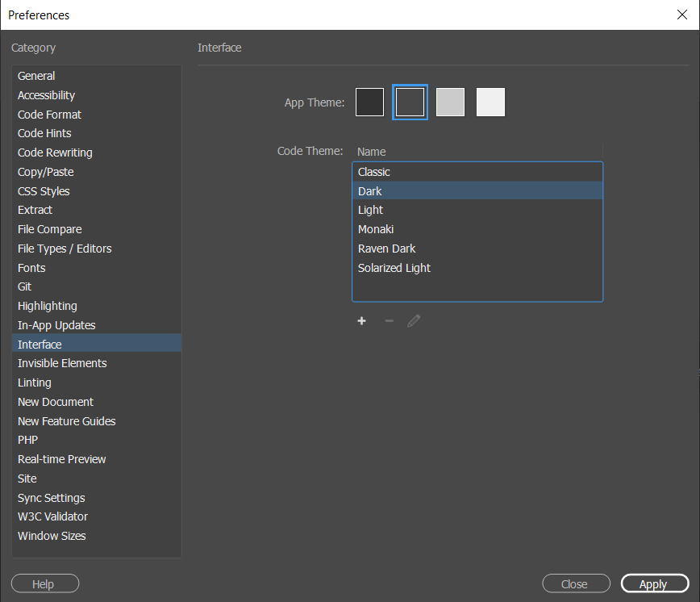Viewport: 700px width, 602px height.
Task: Select the darkest App Theme swatch
Action: tap(369, 102)
